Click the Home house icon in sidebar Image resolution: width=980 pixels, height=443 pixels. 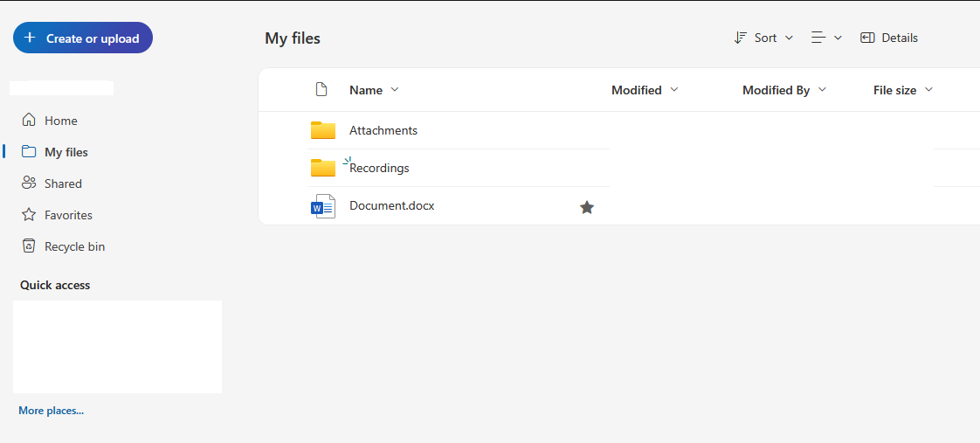coord(29,121)
